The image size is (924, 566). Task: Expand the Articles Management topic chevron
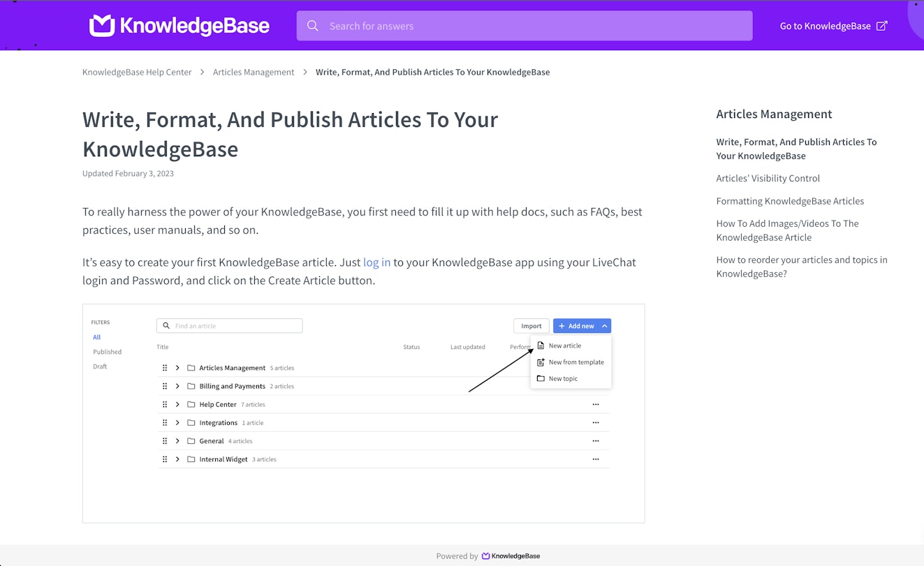(x=177, y=368)
